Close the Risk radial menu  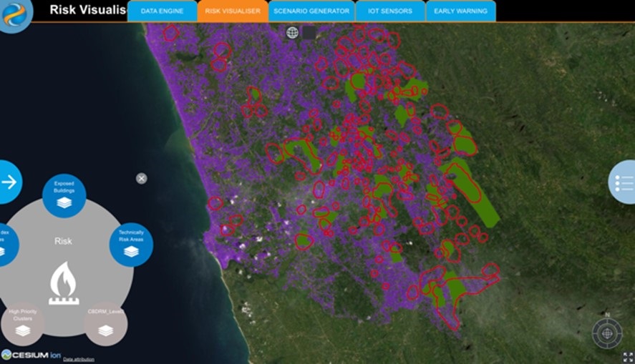tap(142, 178)
